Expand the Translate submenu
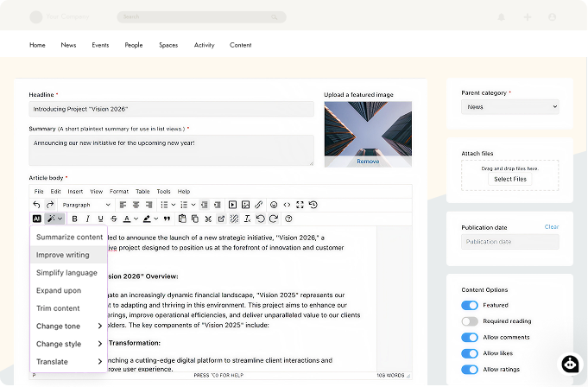 (x=68, y=362)
